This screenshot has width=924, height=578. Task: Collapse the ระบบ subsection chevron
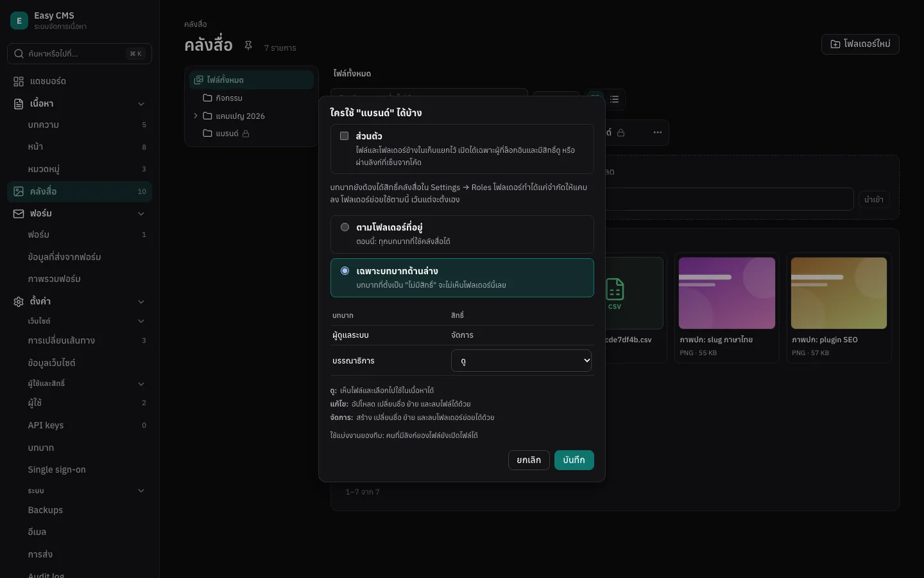(141, 491)
